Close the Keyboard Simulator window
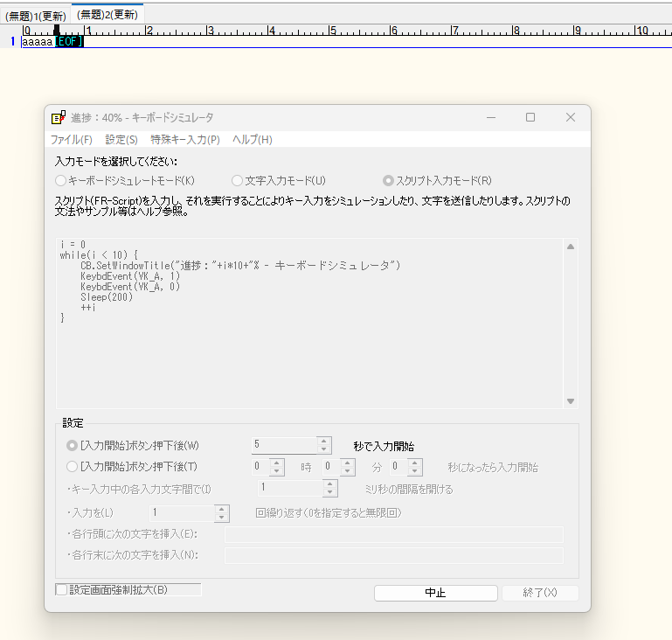 [x=570, y=117]
